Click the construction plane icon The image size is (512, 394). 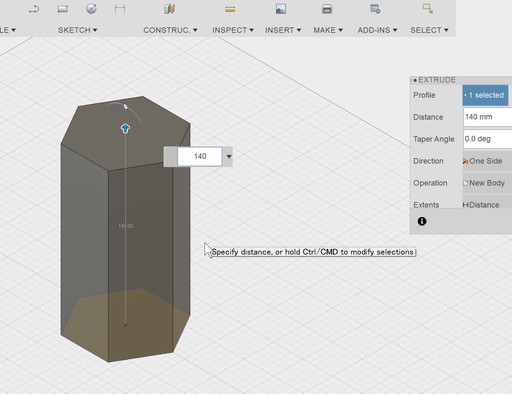[170, 9]
